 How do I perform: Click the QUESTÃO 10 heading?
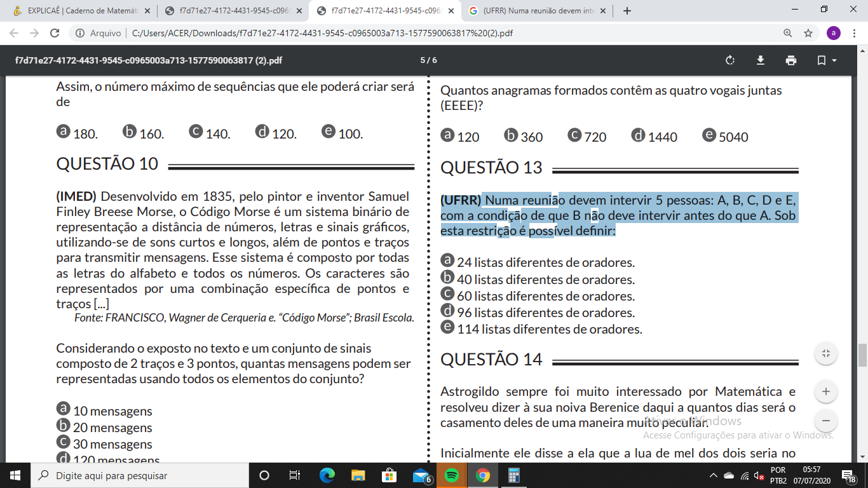[x=107, y=164]
